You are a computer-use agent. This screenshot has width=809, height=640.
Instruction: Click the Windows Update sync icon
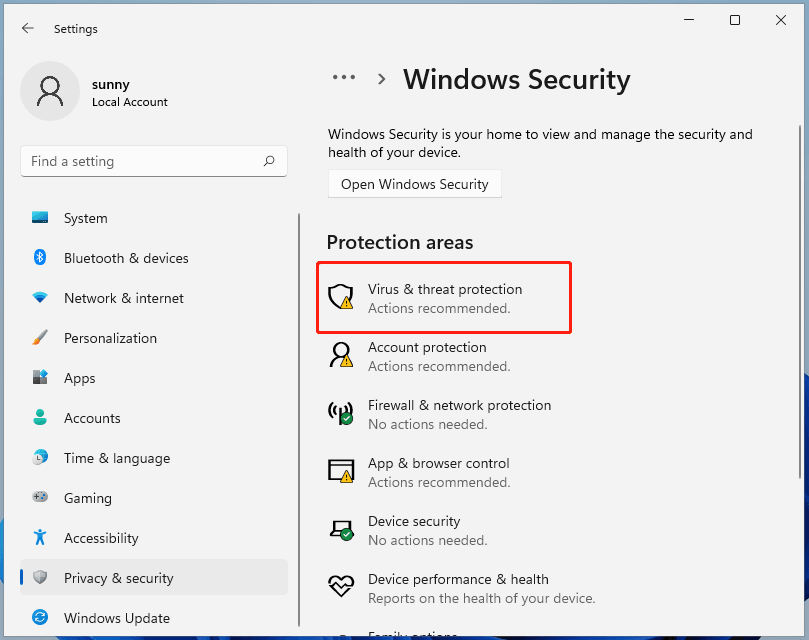pos(40,618)
